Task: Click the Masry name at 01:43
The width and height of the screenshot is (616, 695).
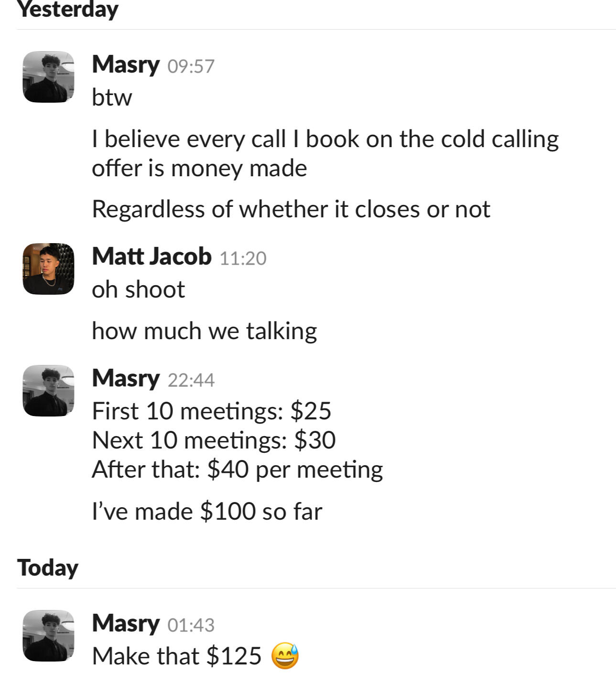Action: coord(126,623)
